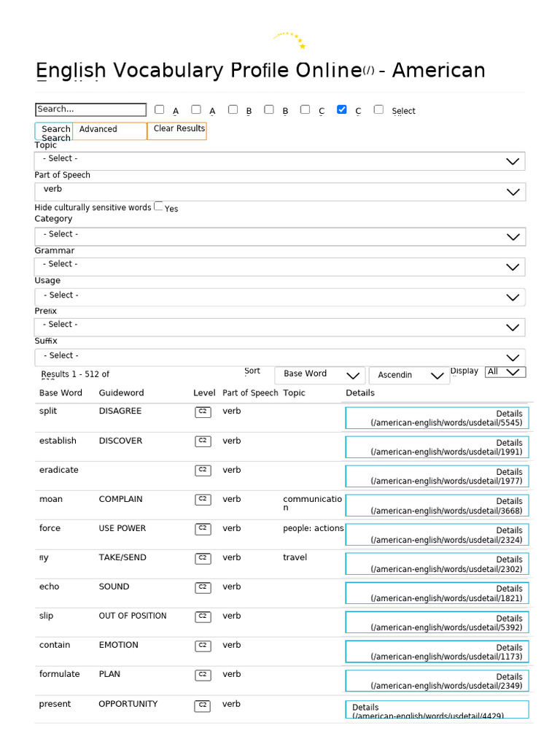The width and height of the screenshot is (560, 747).
Task: Switch to the Advanced search tab
Action: tap(109, 131)
